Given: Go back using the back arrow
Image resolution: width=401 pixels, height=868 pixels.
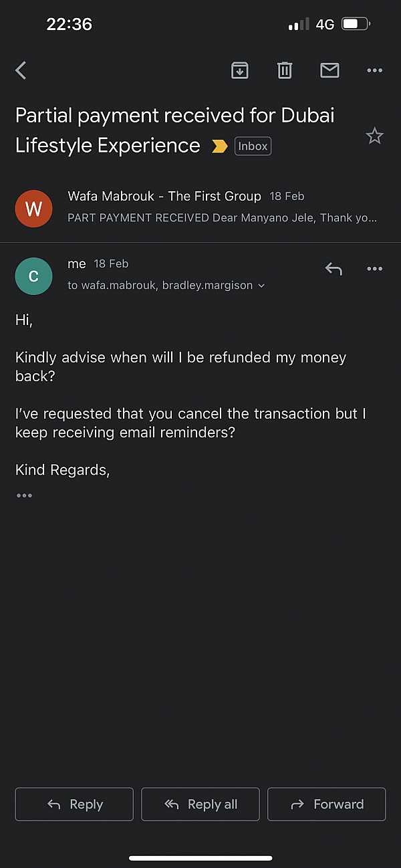Looking at the screenshot, I should [x=21, y=70].
